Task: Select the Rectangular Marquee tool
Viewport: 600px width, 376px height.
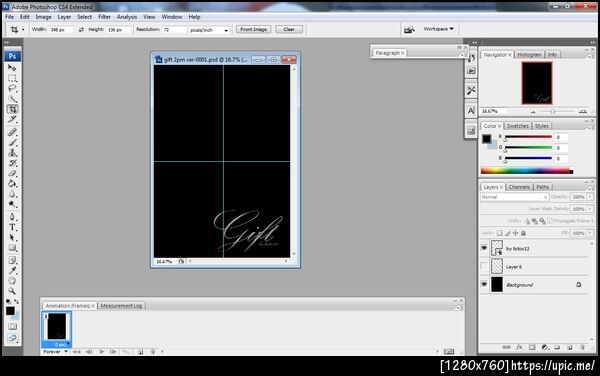Action: coord(12,78)
